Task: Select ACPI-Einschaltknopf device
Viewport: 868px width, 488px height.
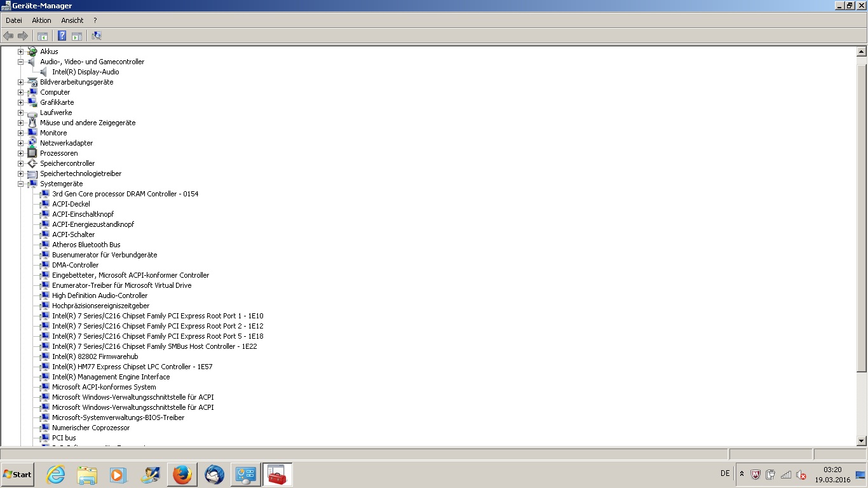Action: pyautogui.click(x=83, y=214)
